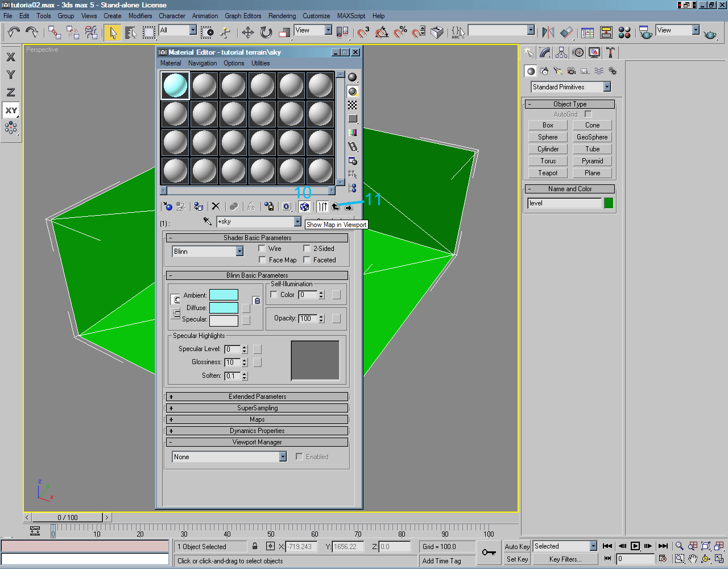Select the Select and Move tool
Screen dimensions: 728x569
pyautogui.click(x=248, y=32)
